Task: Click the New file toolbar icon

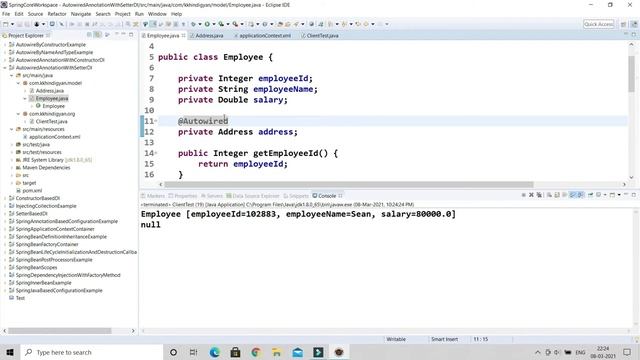Action: [5, 24]
